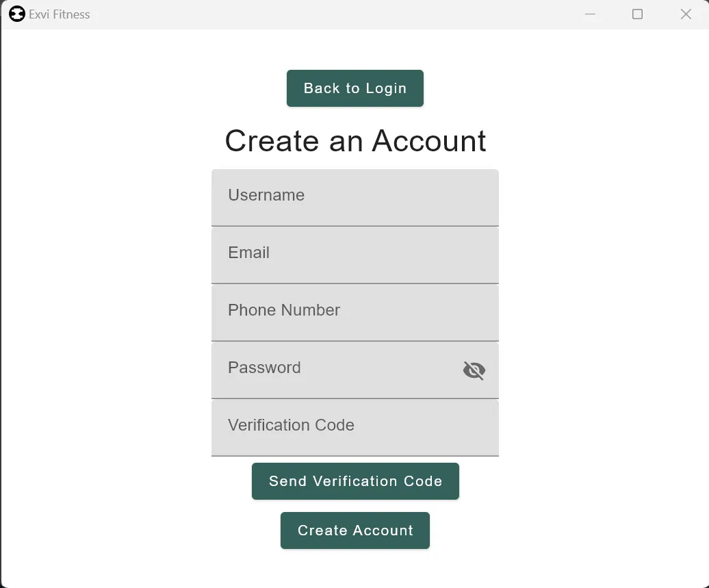This screenshot has height=588, width=709.
Task: Focus the Verification Code field
Action: (x=355, y=427)
